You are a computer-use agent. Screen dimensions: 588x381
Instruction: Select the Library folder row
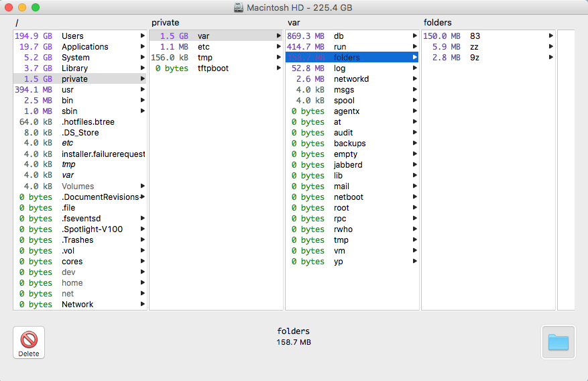pyautogui.click(x=80, y=68)
